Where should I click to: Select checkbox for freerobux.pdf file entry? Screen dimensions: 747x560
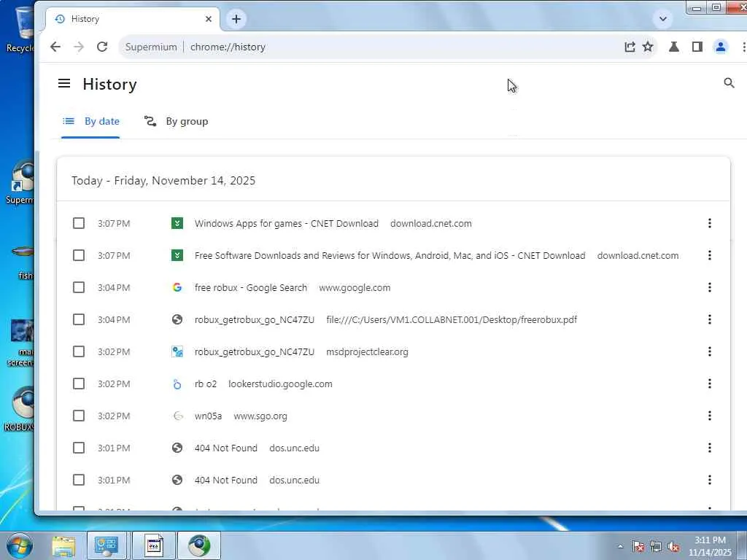click(x=79, y=319)
